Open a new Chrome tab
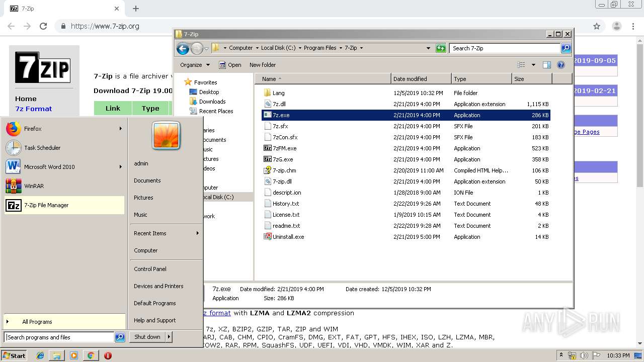Image resolution: width=644 pixels, height=362 pixels. 136,9
